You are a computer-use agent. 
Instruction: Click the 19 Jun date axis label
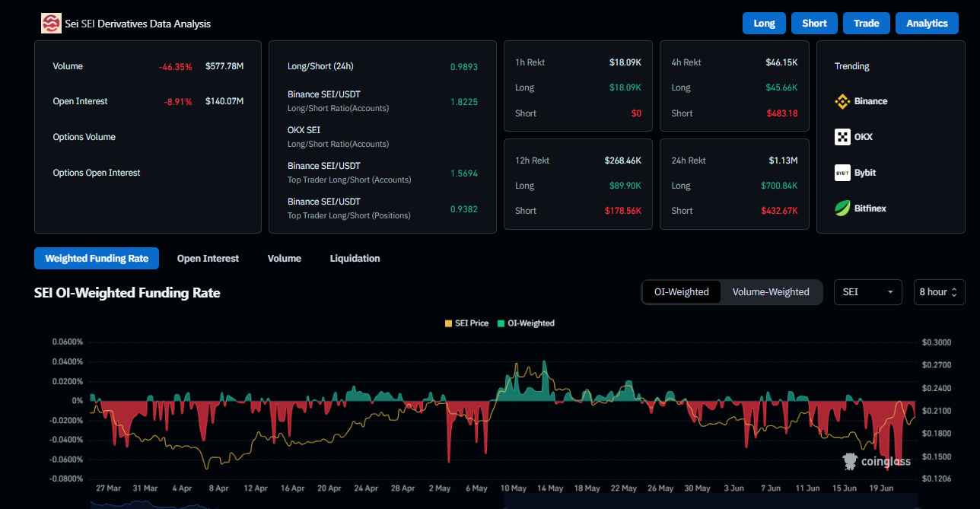coord(882,488)
